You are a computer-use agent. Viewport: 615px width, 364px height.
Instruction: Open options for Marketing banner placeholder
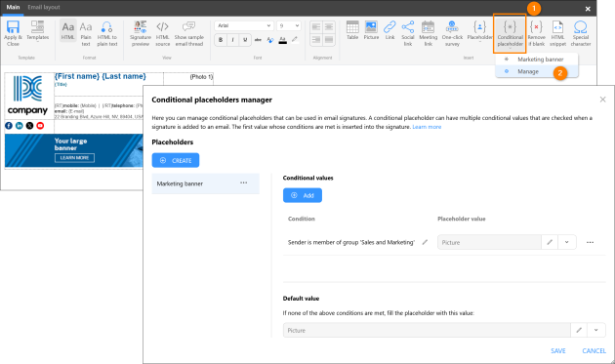point(244,183)
